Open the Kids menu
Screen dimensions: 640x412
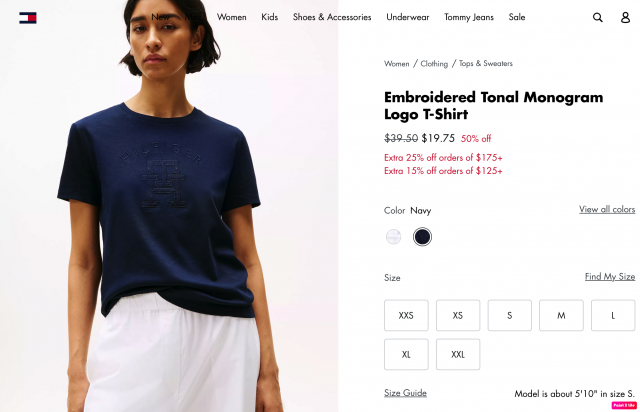point(269,17)
